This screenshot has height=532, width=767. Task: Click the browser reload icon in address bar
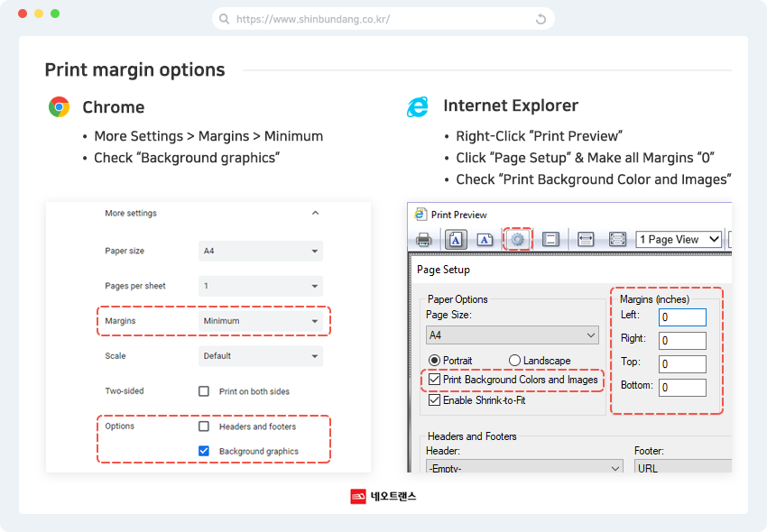pos(541,19)
